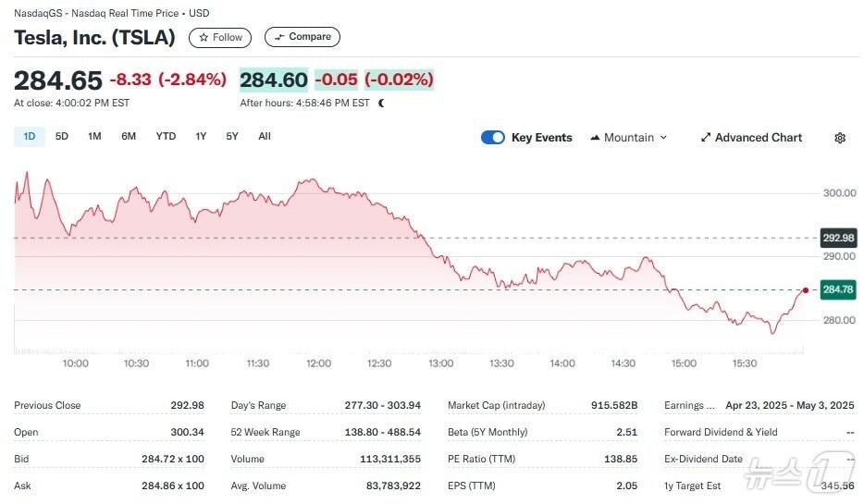Click the Compare arrows icon
This screenshot has width=864, height=504.
(x=279, y=37)
